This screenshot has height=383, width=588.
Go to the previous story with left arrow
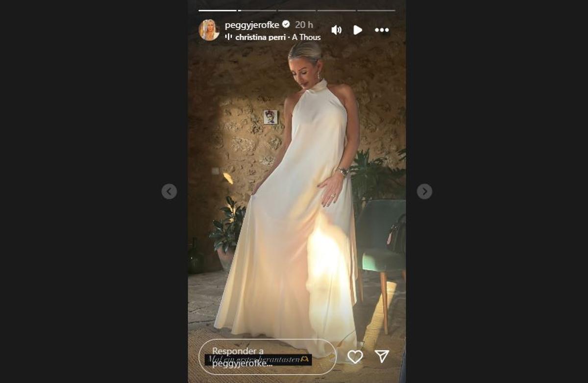coord(169,191)
